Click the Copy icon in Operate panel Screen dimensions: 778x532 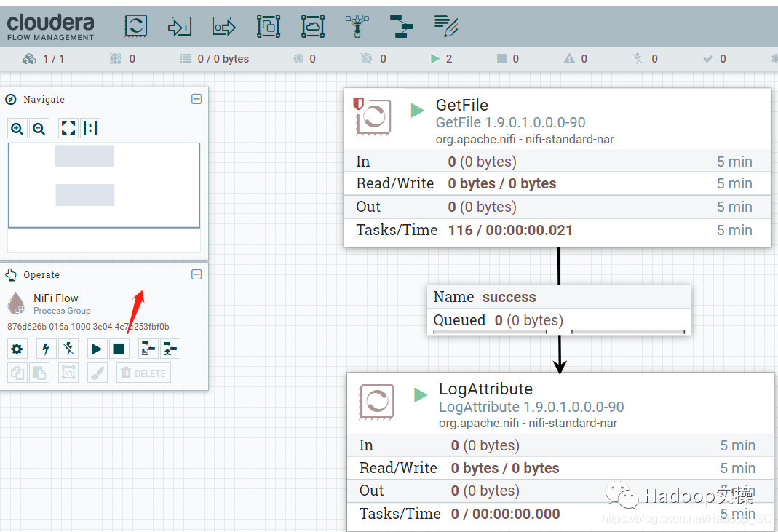[17, 373]
